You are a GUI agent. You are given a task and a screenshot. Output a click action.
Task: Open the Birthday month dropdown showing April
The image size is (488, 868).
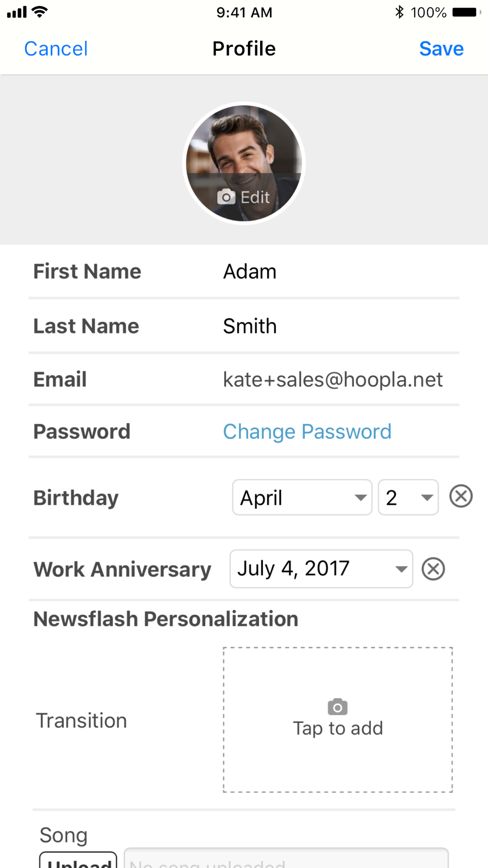pyautogui.click(x=302, y=497)
